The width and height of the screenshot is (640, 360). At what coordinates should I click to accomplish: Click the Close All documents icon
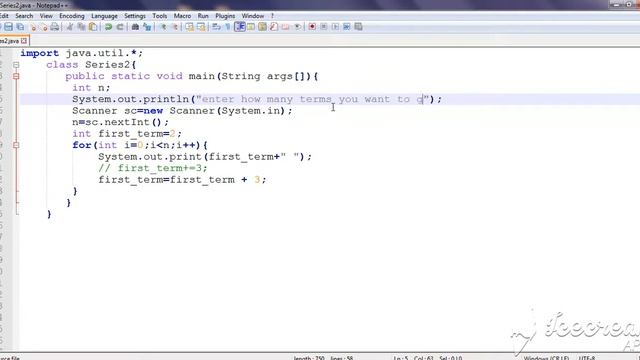(x=44, y=27)
